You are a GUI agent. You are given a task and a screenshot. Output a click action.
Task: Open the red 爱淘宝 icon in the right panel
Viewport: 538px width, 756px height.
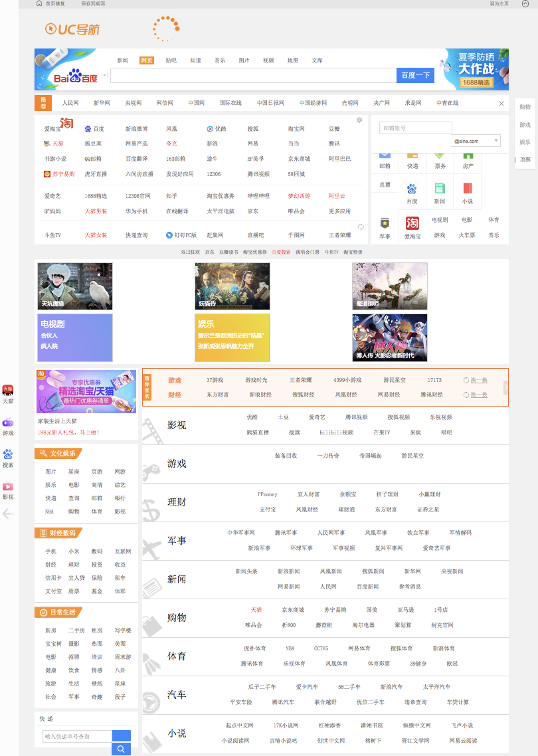(x=412, y=223)
